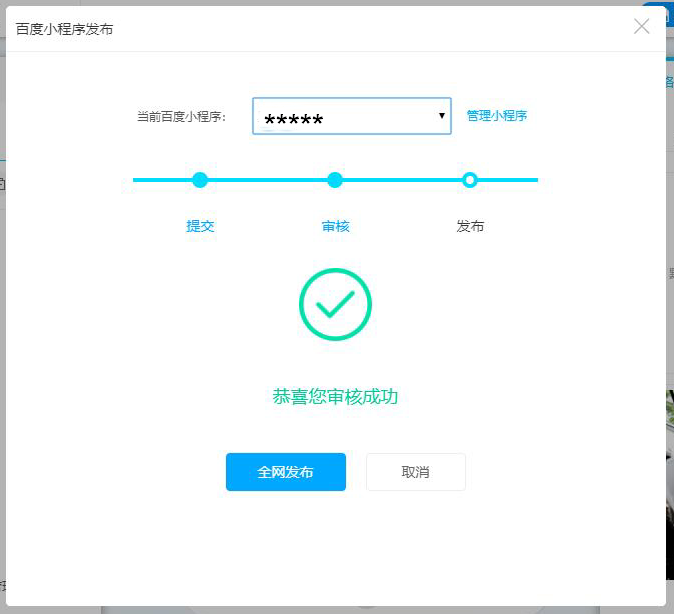The image size is (674, 614).
Task: Click the 当前百度小程序 field label
Action: point(182,116)
